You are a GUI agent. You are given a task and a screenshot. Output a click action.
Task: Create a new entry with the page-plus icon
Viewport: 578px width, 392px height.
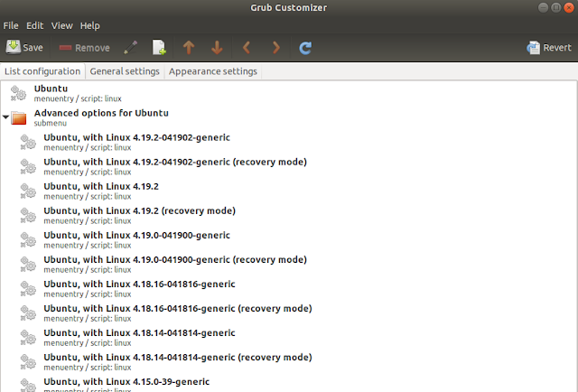pyautogui.click(x=159, y=48)
